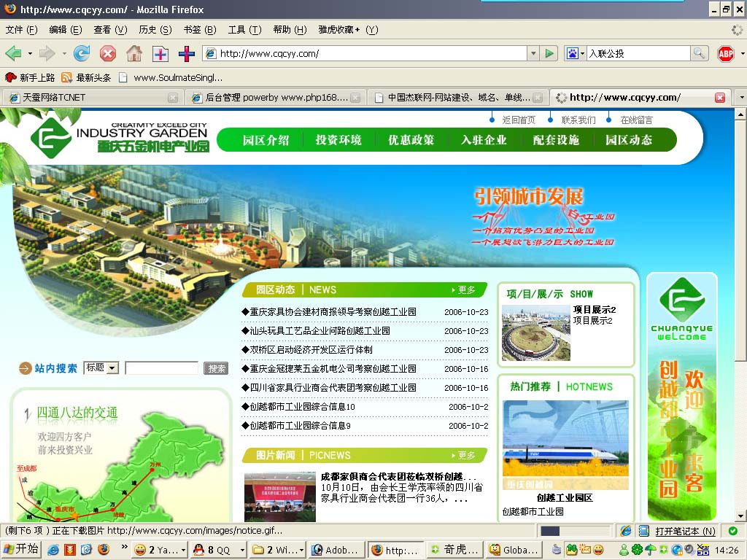Close the 天蚕网络TCNET tab
This screenshot has height=560, width=747.
tap(173, 98)
